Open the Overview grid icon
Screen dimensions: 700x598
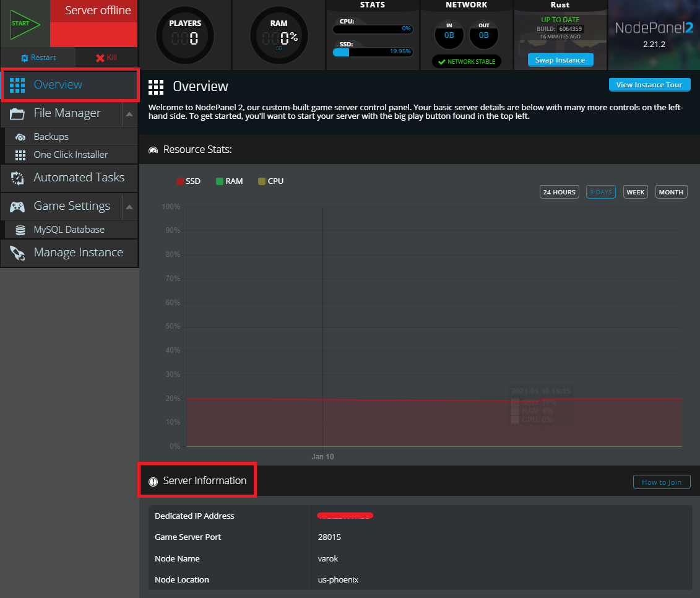click(x=17, y=85)
